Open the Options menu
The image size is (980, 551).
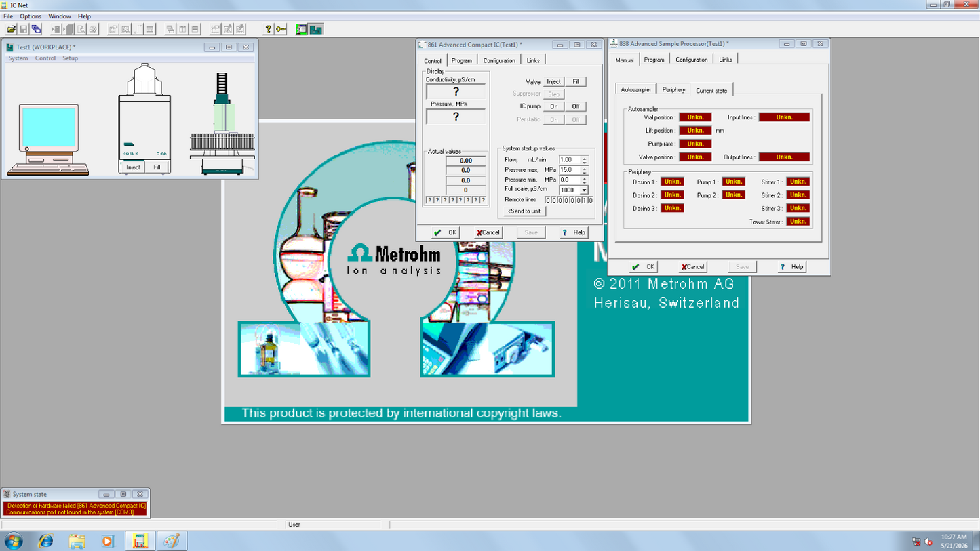[31, 16]
